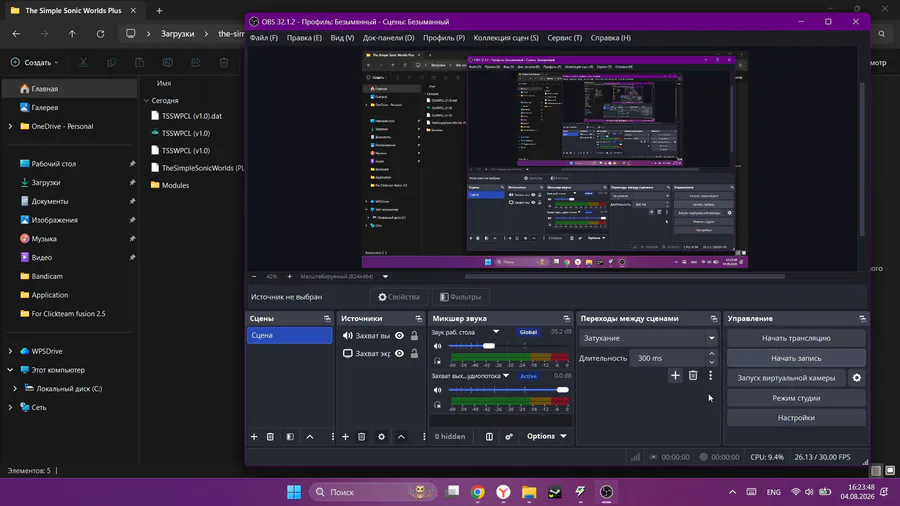Add a new scene with plus icon
The width and height of the screenshot is (900, 506).
tap(254, 437)
